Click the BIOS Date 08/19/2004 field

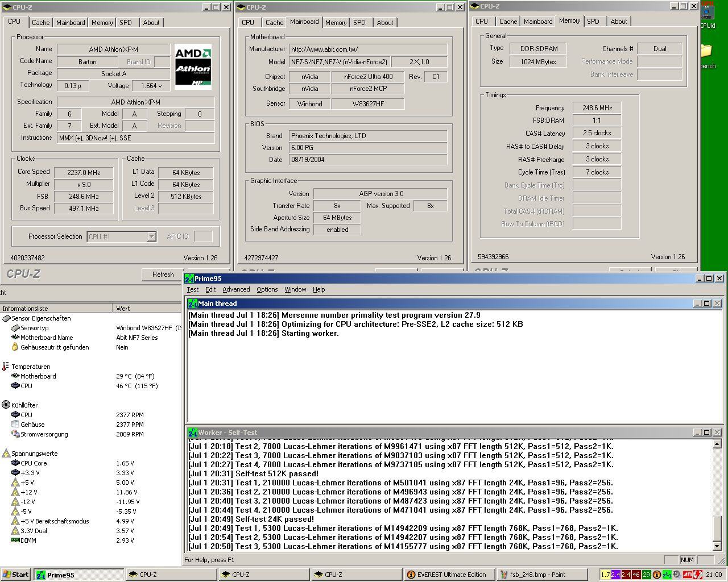[x=368, y=160]
